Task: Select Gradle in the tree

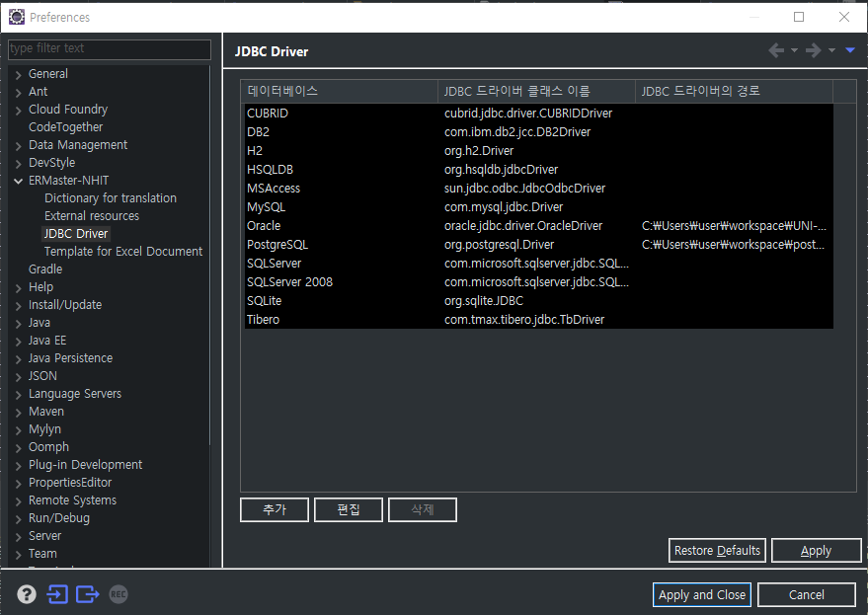Action: (45, 269)
